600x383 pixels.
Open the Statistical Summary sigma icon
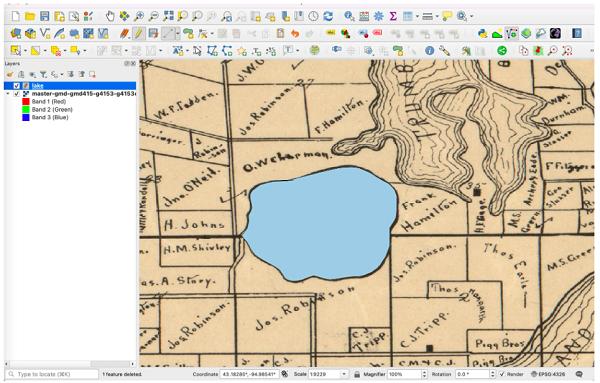pyautogui.click(x=393, y=16)
